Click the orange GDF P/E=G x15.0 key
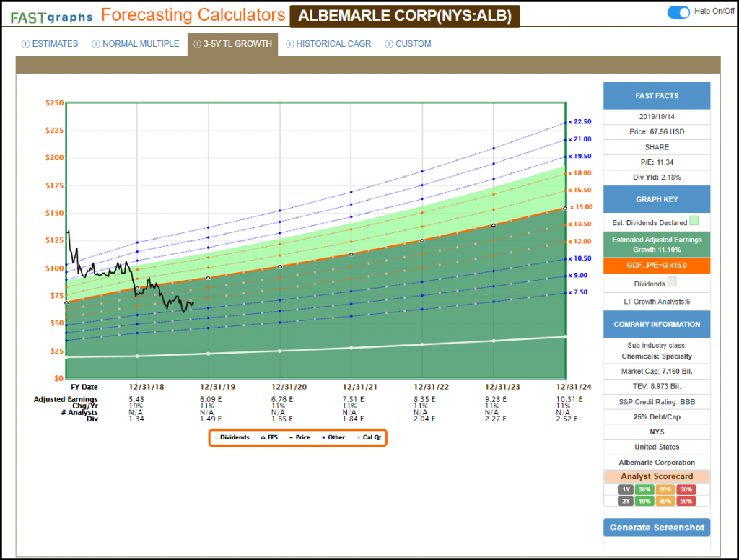 (656, 265)
